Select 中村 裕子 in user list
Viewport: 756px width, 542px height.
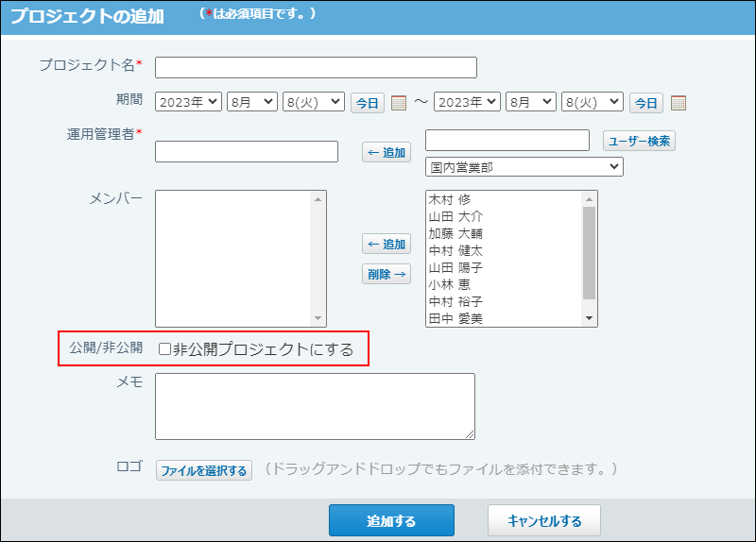coord(504,301)
